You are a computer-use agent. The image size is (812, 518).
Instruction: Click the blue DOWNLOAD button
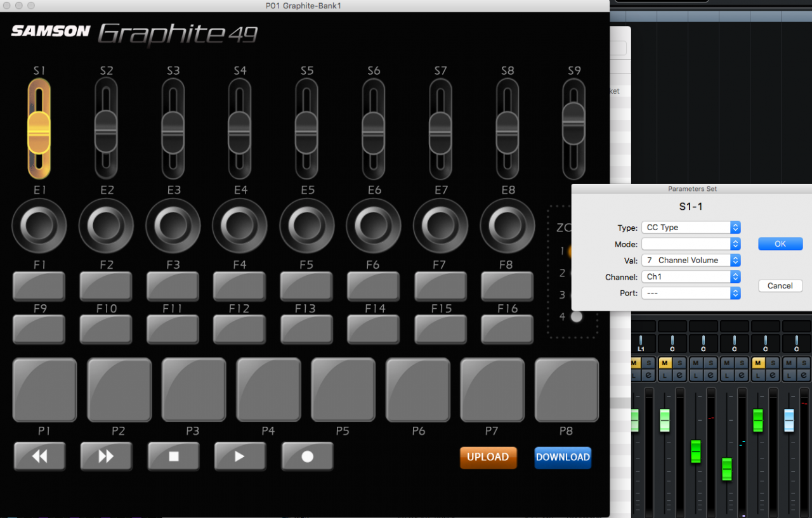coord(563,457)
